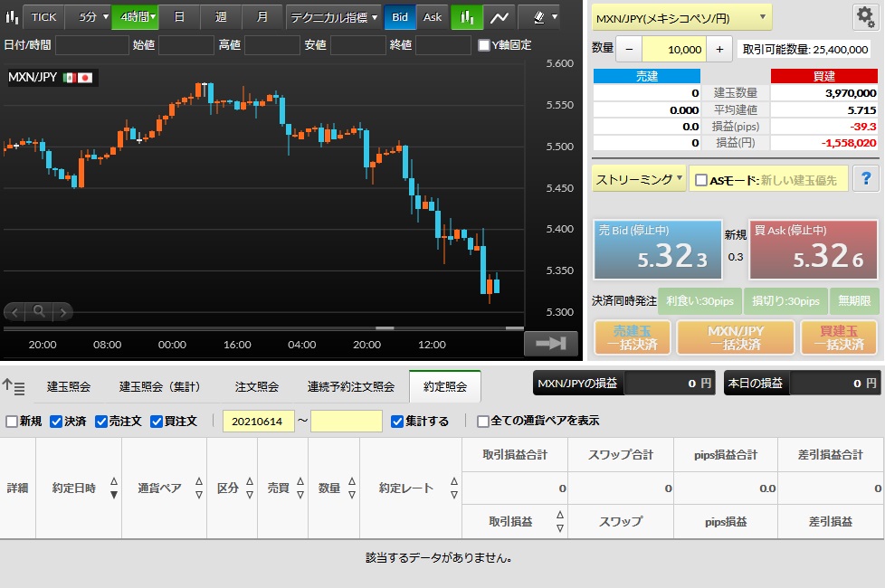Sort by 数量 column arrows
The height and width of the screenshot is (588, 885).
pos(352,488)
